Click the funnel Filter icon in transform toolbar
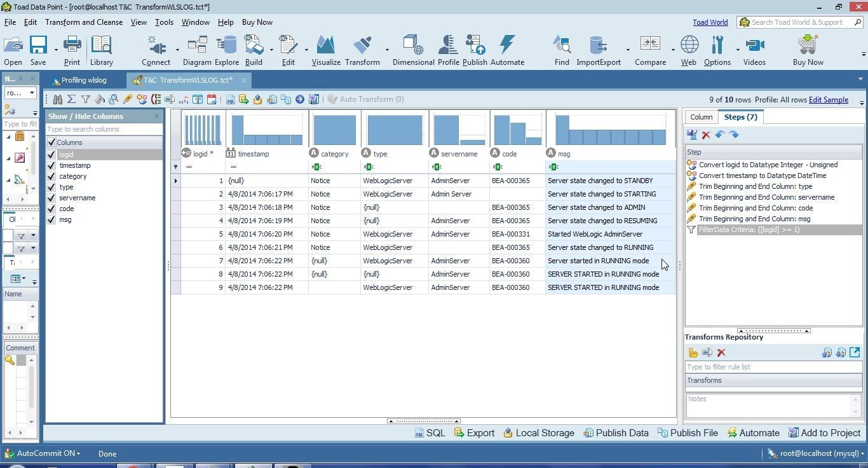Screen dimensions: 868x468 click(x=85, y=99)
